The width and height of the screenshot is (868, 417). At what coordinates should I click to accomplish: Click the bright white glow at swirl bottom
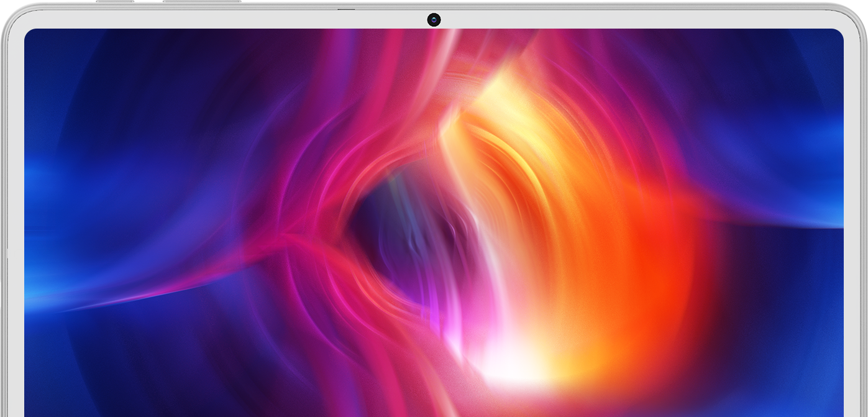coord(497,367)
